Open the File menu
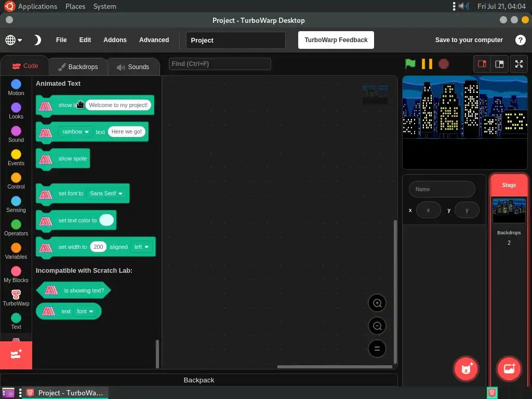This screenshot has height=399, width=532. 61,40
